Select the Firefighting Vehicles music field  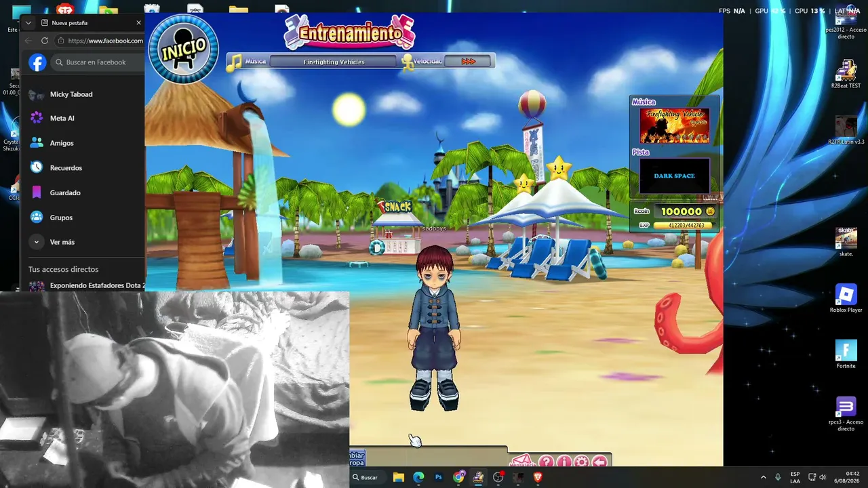coord(334,62)
